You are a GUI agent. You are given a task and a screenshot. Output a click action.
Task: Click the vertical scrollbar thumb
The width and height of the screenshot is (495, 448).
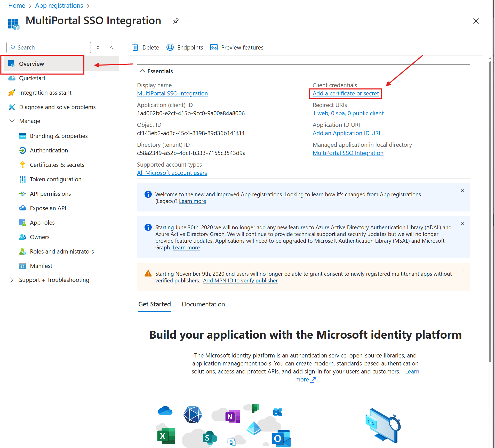490,211
